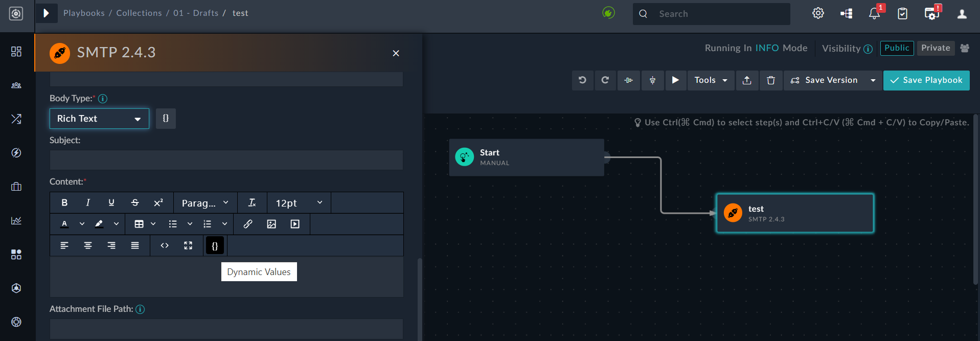The height and width of the screenshot is (341, 980).
Task: Click the undo icon in playbook toolbar
Action: pyautogui.click(x=582, y=80)
